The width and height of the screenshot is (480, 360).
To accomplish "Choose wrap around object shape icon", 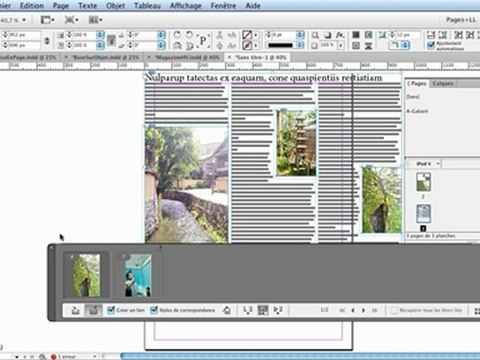I will [356, 45].
